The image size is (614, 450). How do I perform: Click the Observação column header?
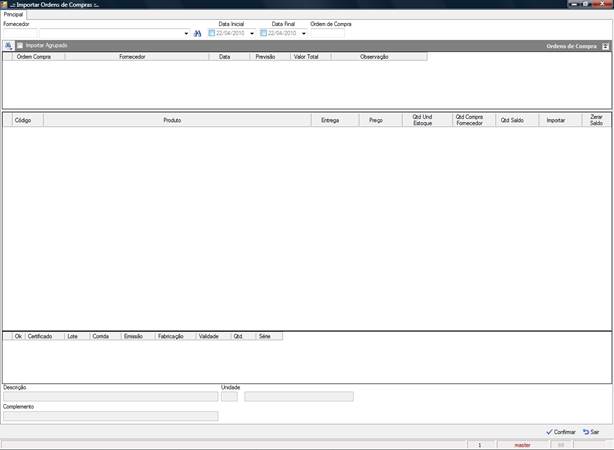click(379, 57)
